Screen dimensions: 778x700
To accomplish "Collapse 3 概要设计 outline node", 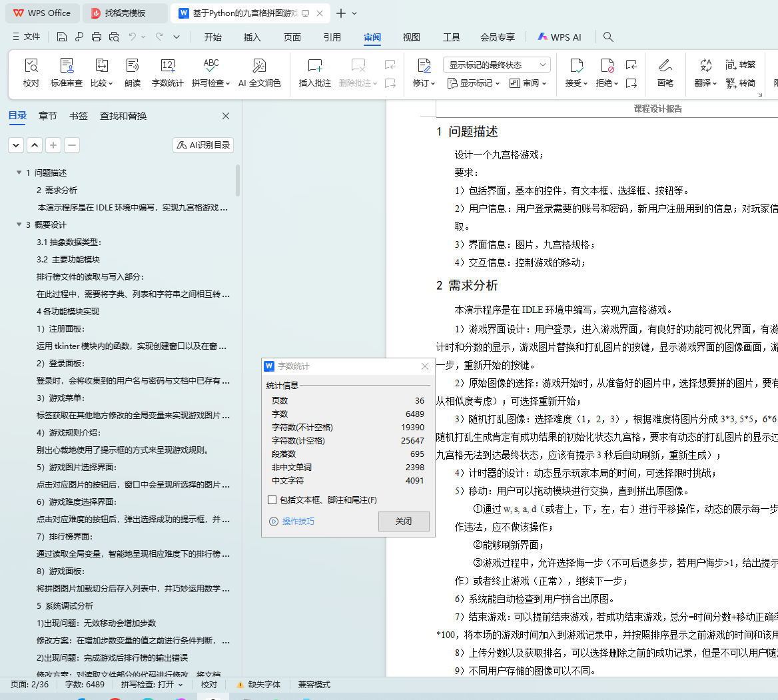I will 19,224.
